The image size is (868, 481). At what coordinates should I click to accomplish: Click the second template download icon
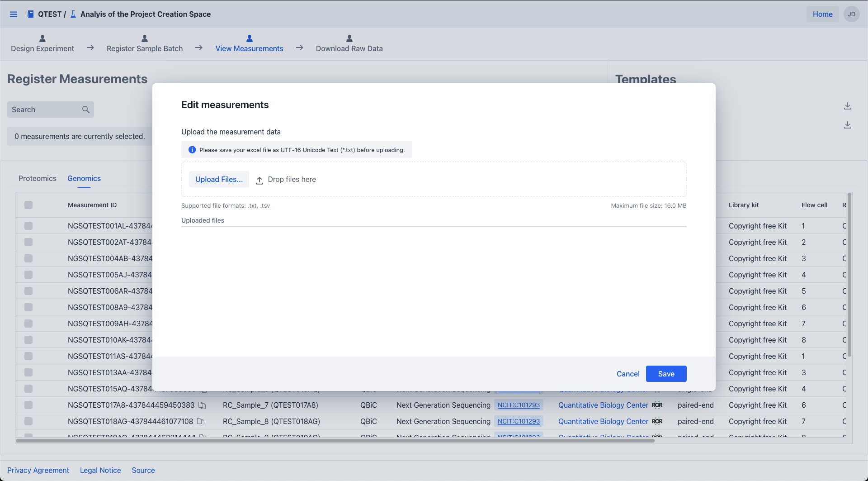pyautogui.click(x=847, y=125)
